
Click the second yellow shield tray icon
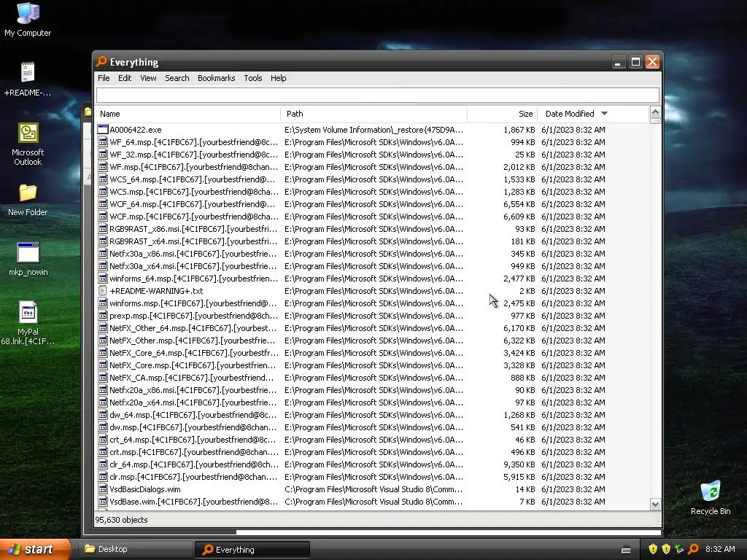pos(666,549)
